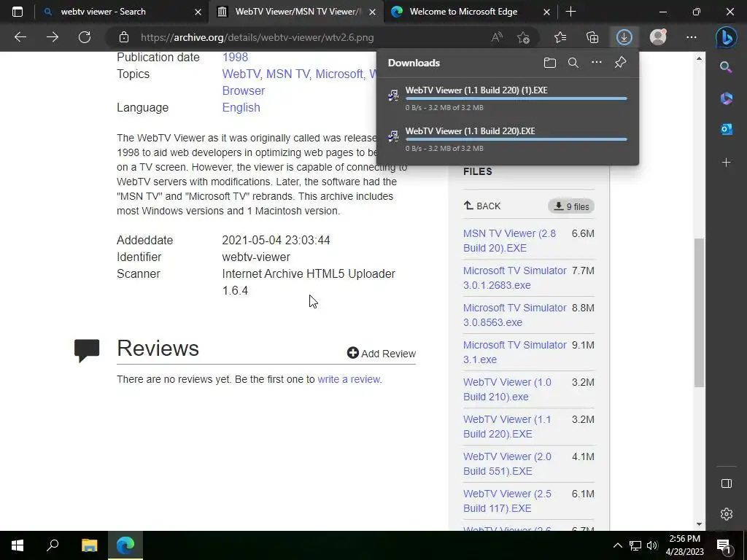Activate Read aloud icon in address bar

pos(497,37)
